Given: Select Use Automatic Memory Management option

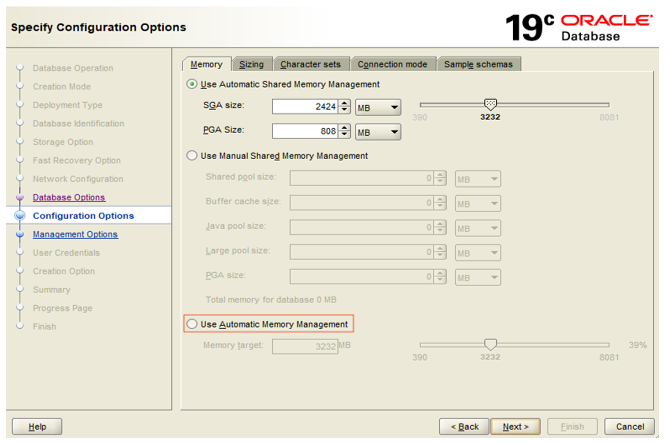Looking at the screenshot, I should coord(192,324).
